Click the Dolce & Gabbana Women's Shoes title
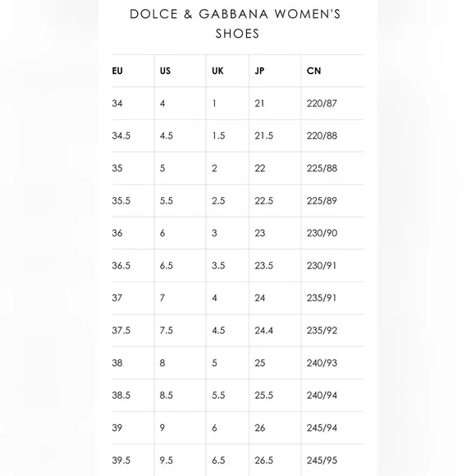476x476 pixels. 236,24
